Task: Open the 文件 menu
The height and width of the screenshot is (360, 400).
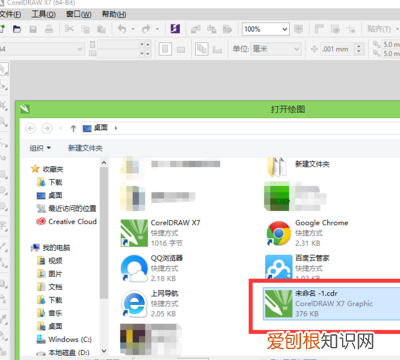Action: [x=10, y=14]
